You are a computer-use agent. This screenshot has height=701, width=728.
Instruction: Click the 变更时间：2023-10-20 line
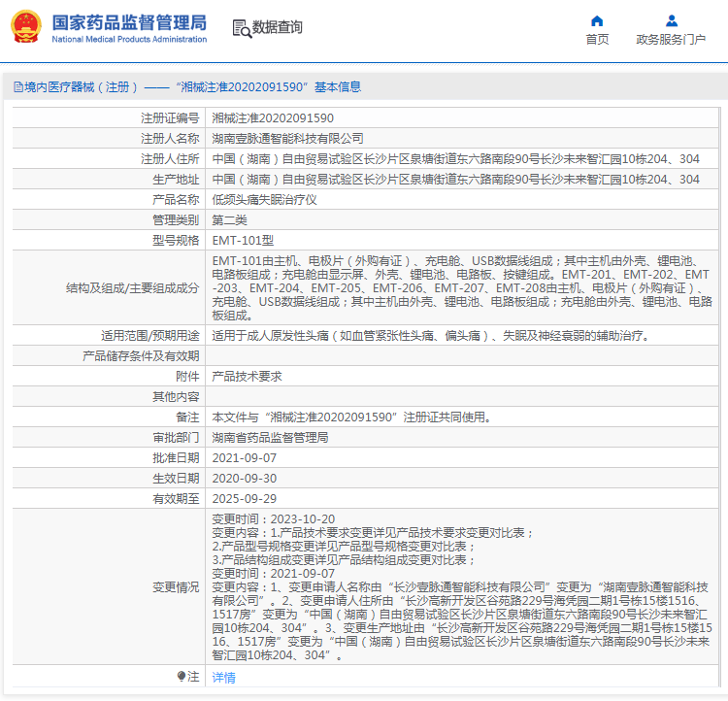point(274,519)
